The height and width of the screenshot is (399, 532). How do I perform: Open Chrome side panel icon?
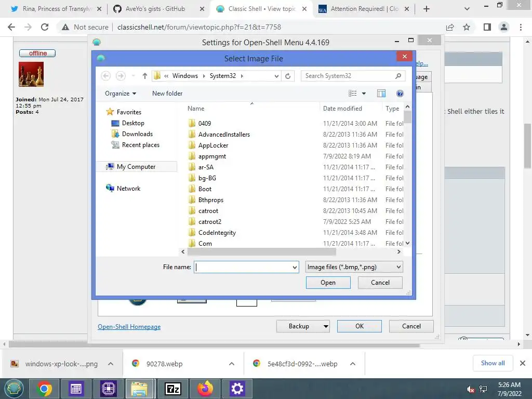coord(487,27)
